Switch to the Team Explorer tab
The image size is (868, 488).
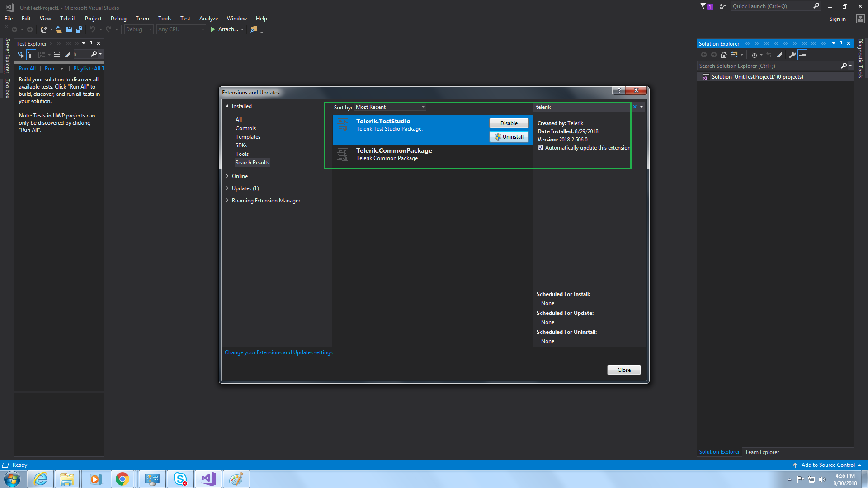pos(762,452)
